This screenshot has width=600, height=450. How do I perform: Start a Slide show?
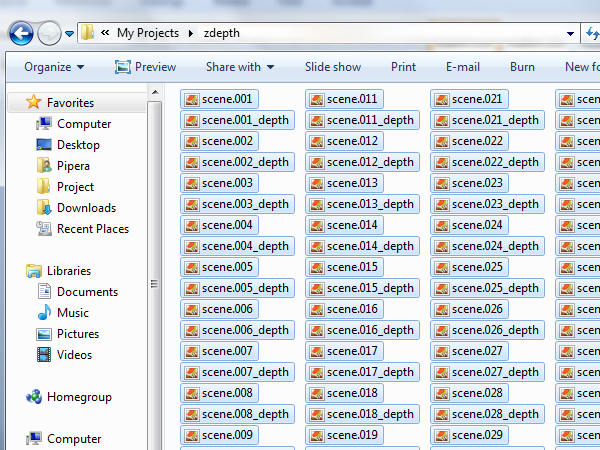(x=333, y=67)
